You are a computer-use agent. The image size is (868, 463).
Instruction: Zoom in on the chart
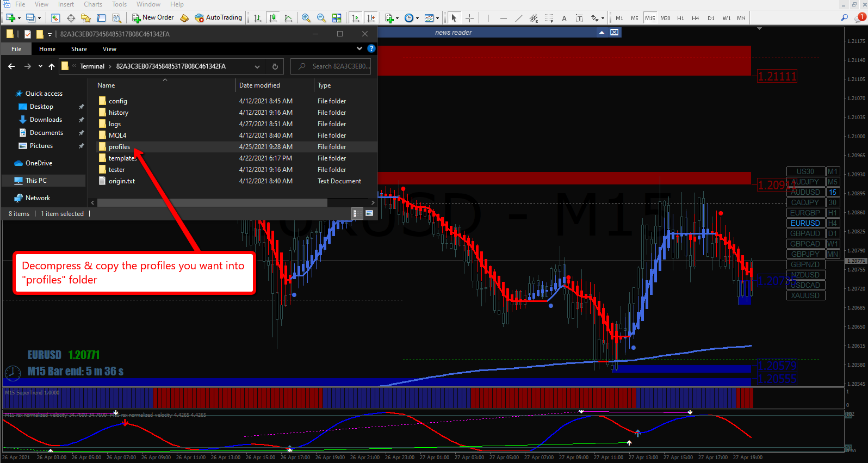coord(306,18)
